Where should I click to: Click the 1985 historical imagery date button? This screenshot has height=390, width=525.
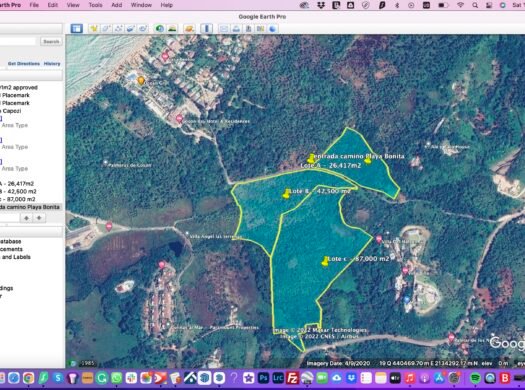click(88, 363)
